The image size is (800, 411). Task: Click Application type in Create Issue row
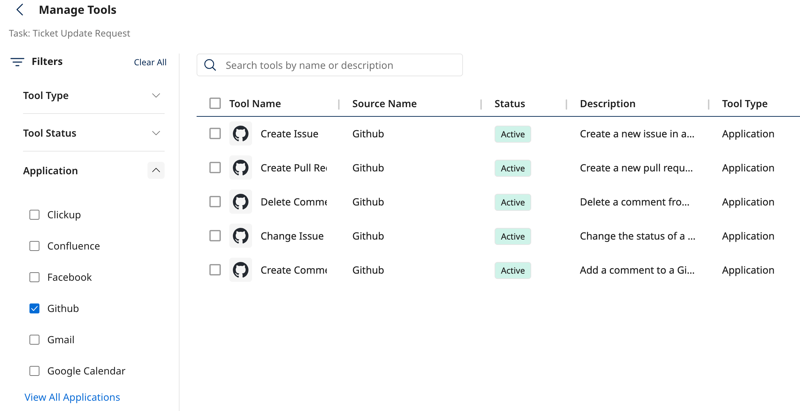coord(748,134)
